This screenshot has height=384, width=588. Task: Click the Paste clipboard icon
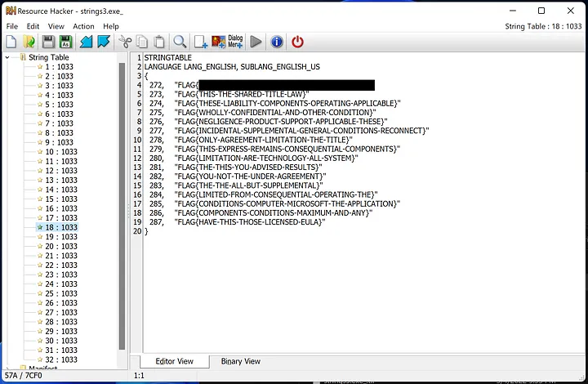point(159,42)
